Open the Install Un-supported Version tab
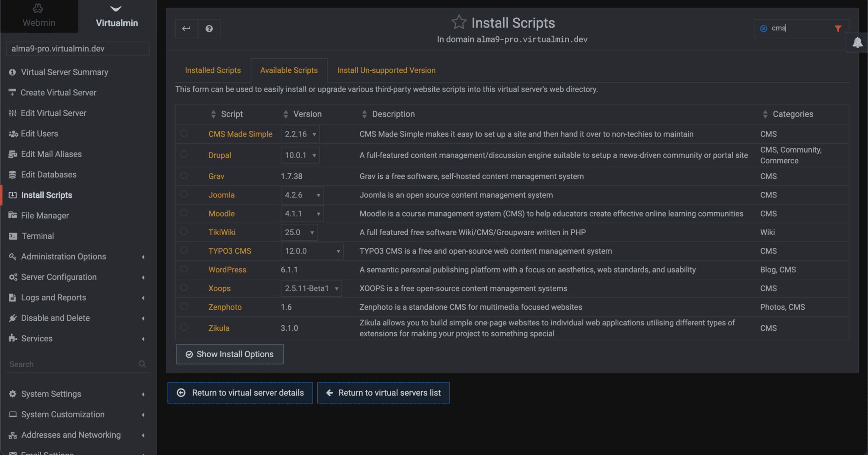Viewport: 868px width, 455px height. (386, 70)
